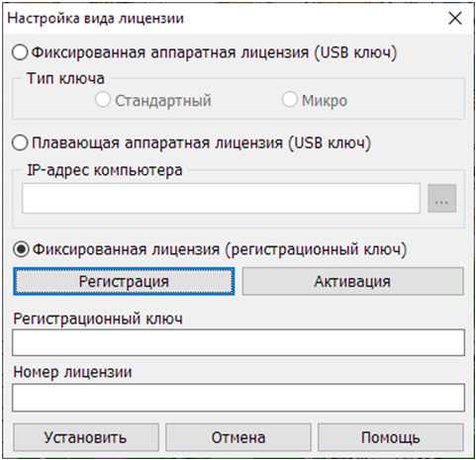Viewport: 476px width, 460px height.
Task: Choose the Стандартный key type
Action: (103, 100)
